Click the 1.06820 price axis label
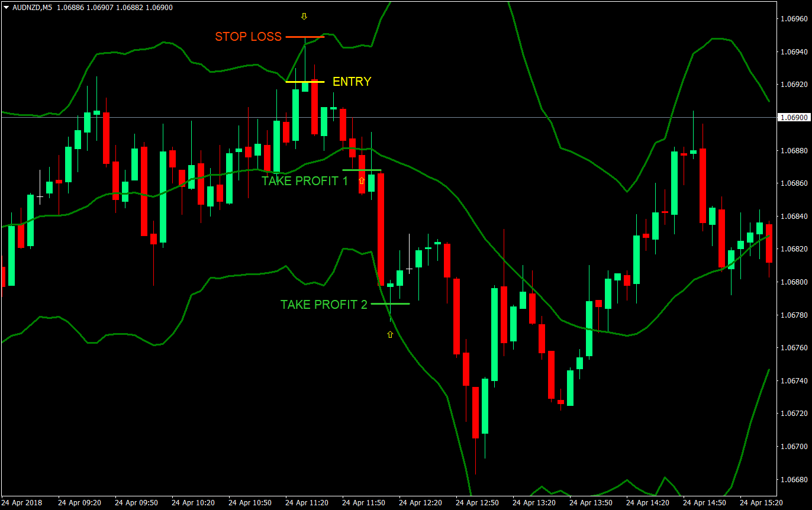Image resolution: width=812 pixels, height=510 pixels. coord(794,249)
